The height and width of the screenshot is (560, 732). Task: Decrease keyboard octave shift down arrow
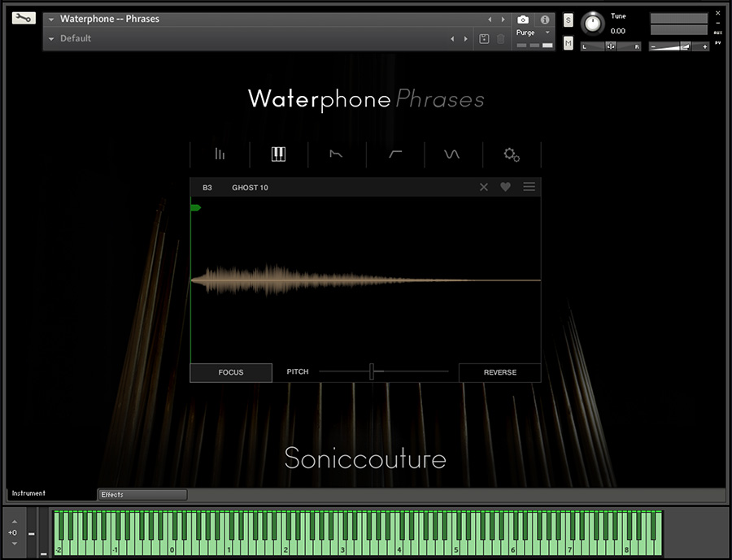pos(15,544)
